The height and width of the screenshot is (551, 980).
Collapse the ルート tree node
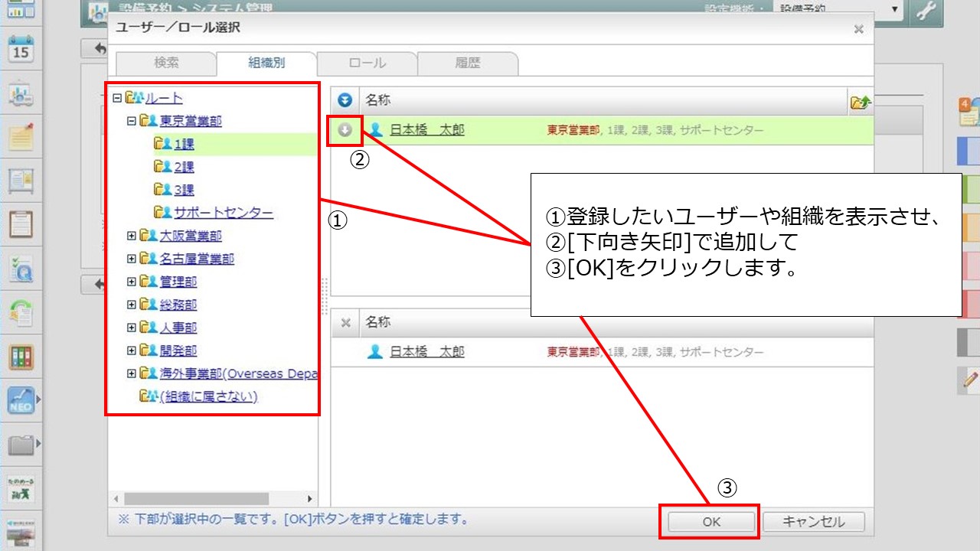pyautogui.click(x=116, y=98)
